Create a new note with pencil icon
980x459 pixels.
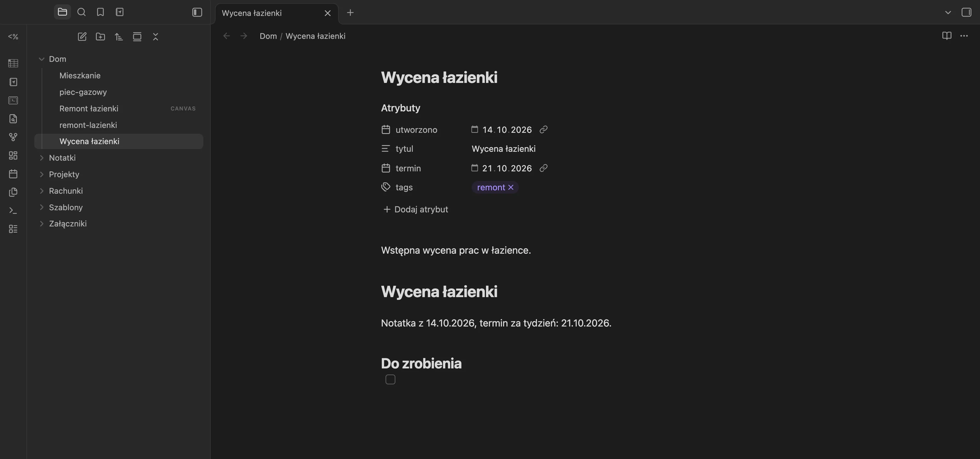pos(82,36)
